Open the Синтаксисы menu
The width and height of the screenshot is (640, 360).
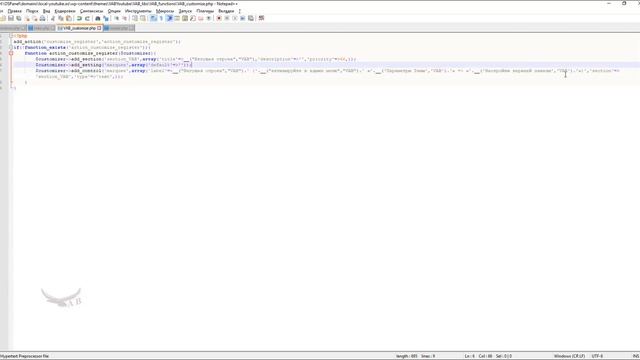[91, 11]
